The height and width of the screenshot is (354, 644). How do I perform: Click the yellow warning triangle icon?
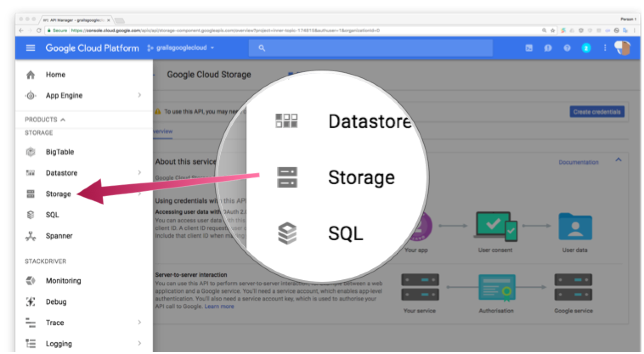tap(158, 112)
